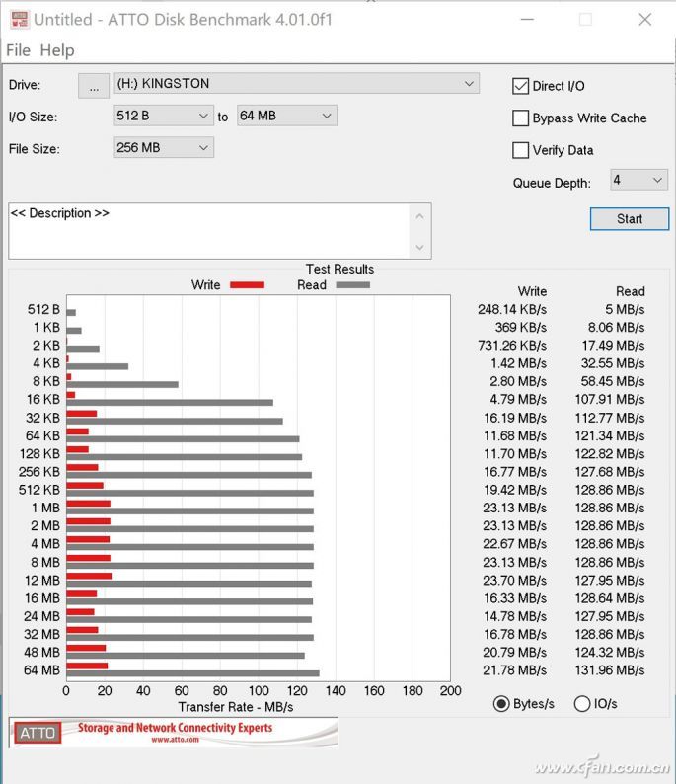Close the ATTO Disk Benchmark window

click(x=645, y=20)
